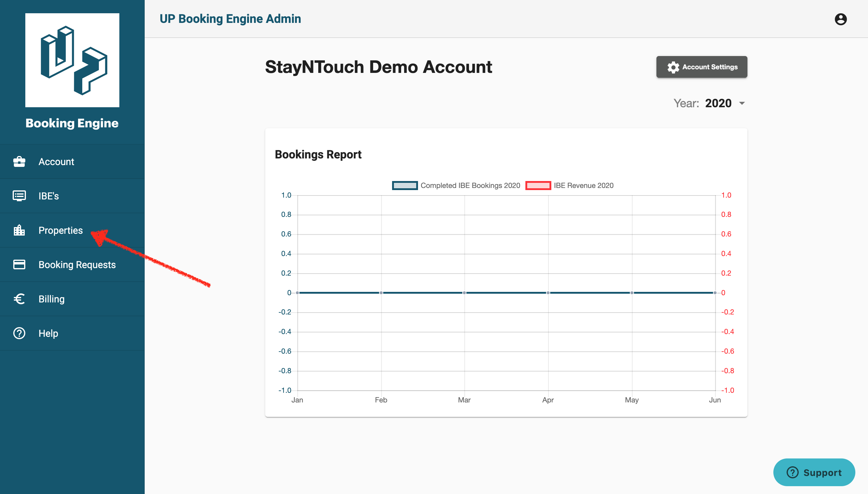Open the Billing menu item
The image size is (868, 494).
(51, 299)
